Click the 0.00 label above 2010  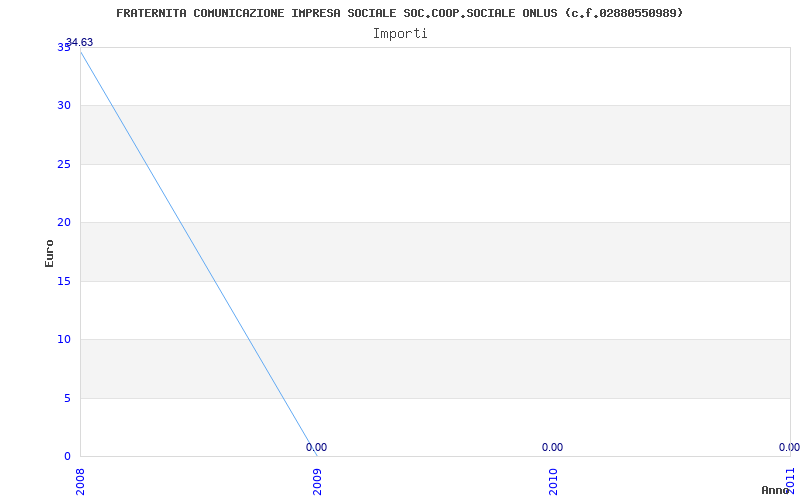coord(553,447)
